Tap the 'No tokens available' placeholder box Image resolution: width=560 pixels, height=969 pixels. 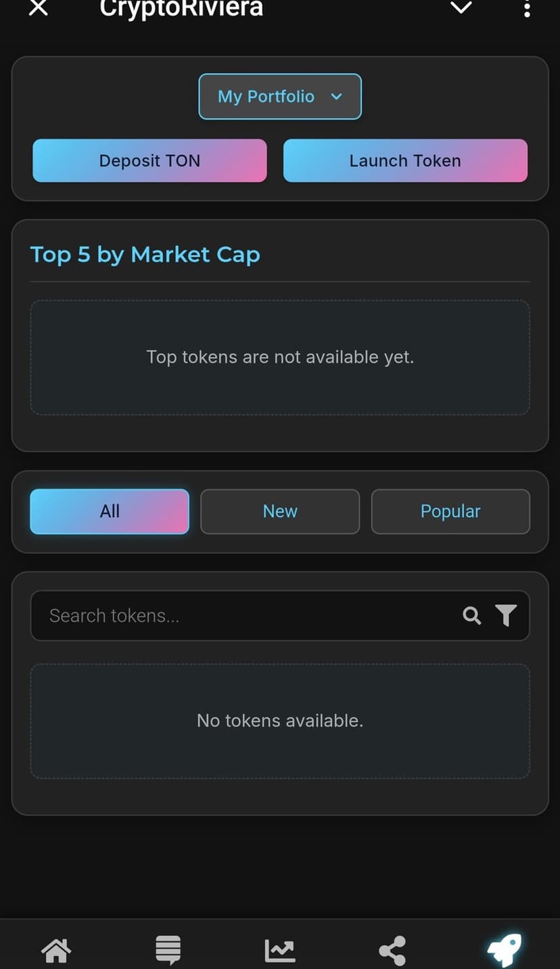(x=280, y=721)
